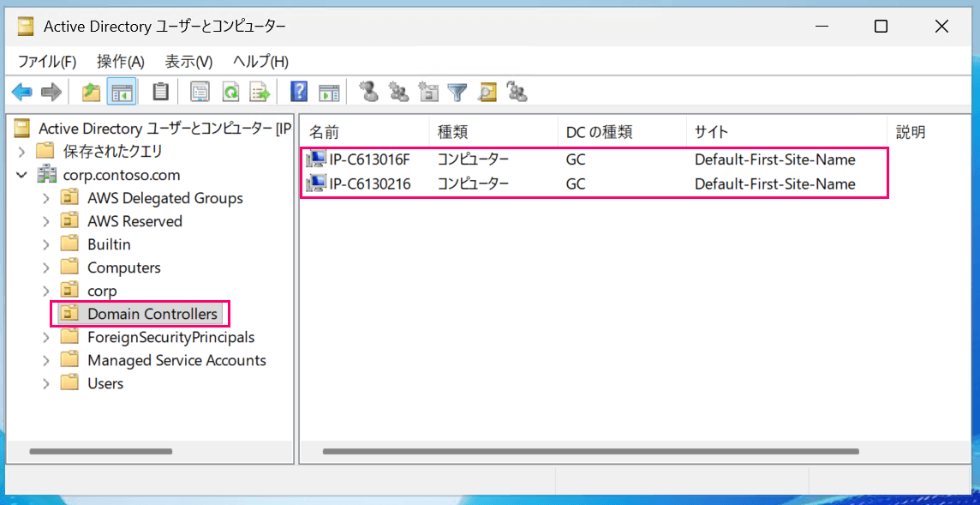Image resolution: width=980 pixels, height=505 pixels.
Task: Click the Back arrow toolbar icon
Action: tap(21, 93)
